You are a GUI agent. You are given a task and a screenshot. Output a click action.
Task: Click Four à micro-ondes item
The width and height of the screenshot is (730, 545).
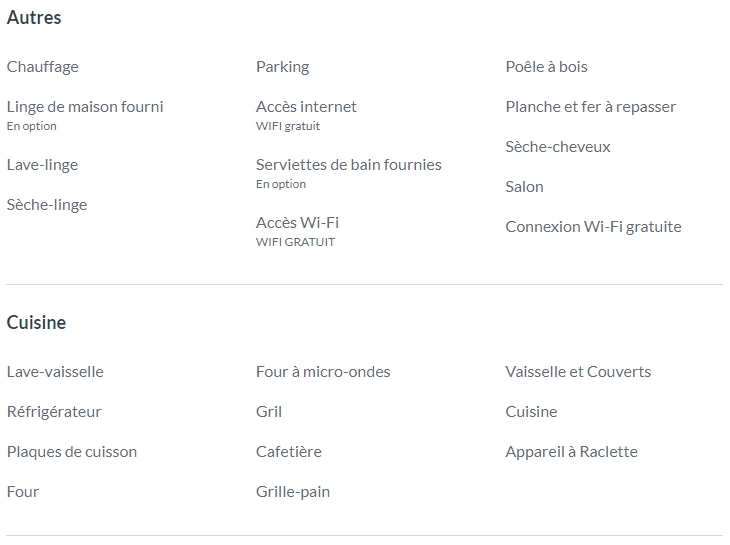click(323, 372)
